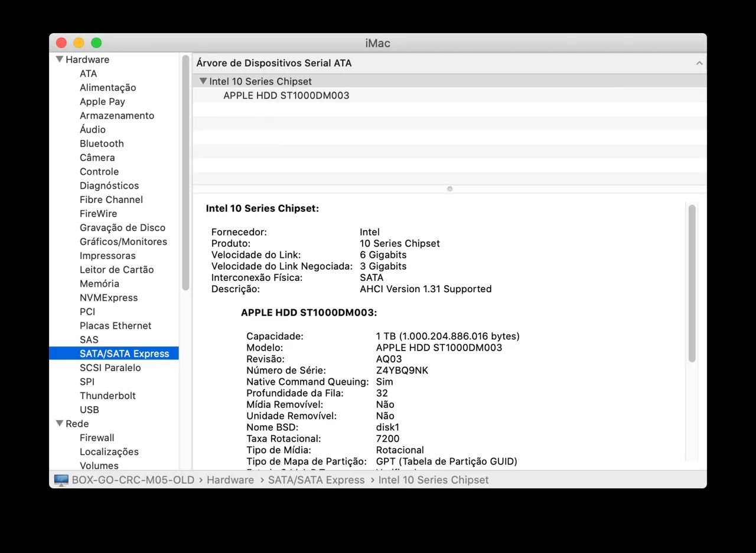756x553 pixels.
Task: Click BOX-GO-CRC-M05-OLD in path bar
Action: pos(133,480)
